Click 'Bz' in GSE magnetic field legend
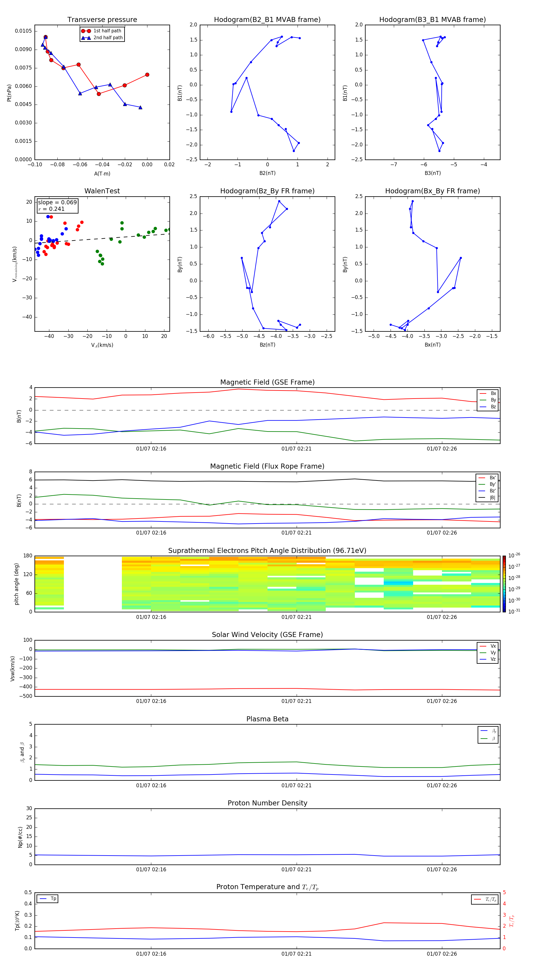The image size is (535, 980). 488,407
